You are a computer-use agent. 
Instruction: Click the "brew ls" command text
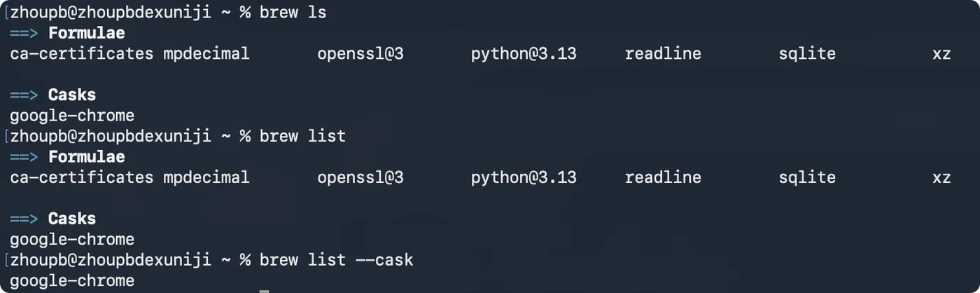(x=293, y=12)
